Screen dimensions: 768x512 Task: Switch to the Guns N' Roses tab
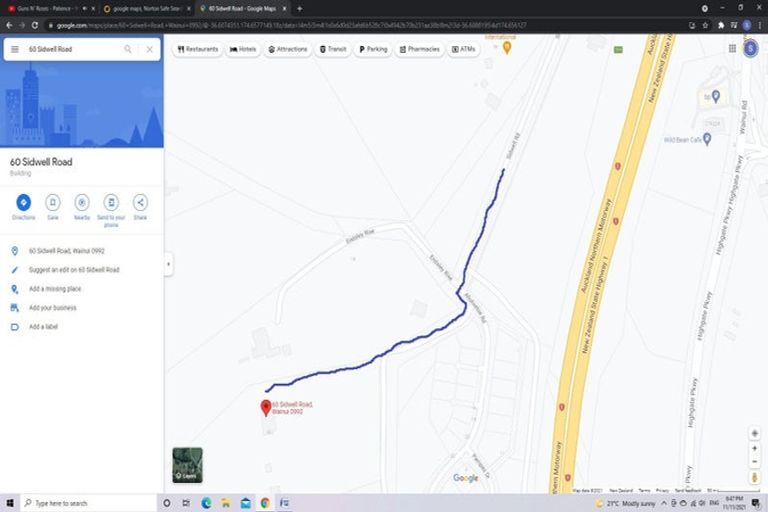coord(48,8)
